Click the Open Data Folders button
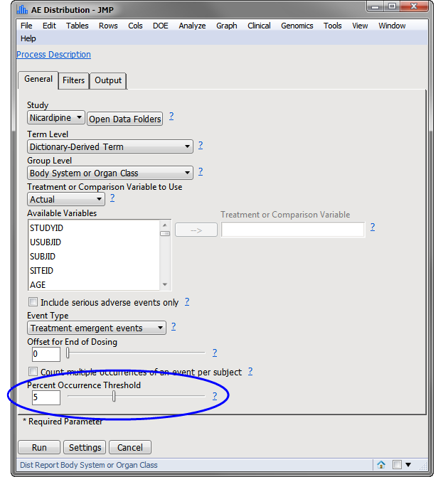Screen dimensions: 448x477 pyautogui.click(x=124, y=119)
